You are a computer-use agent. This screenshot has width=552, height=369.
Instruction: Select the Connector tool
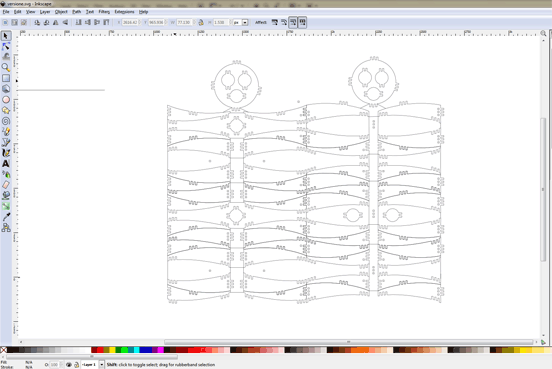tap(6, 228)
